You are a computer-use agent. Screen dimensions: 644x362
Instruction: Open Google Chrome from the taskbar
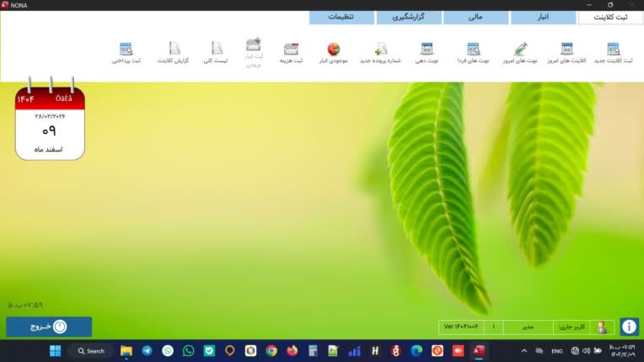(271, 351)
